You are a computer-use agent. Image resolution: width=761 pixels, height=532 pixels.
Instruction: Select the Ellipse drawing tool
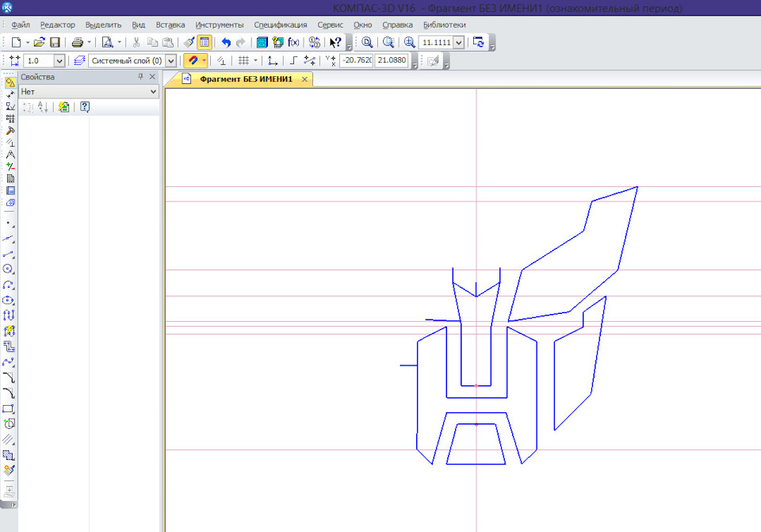pyautogui.click(x=9, y=300)
